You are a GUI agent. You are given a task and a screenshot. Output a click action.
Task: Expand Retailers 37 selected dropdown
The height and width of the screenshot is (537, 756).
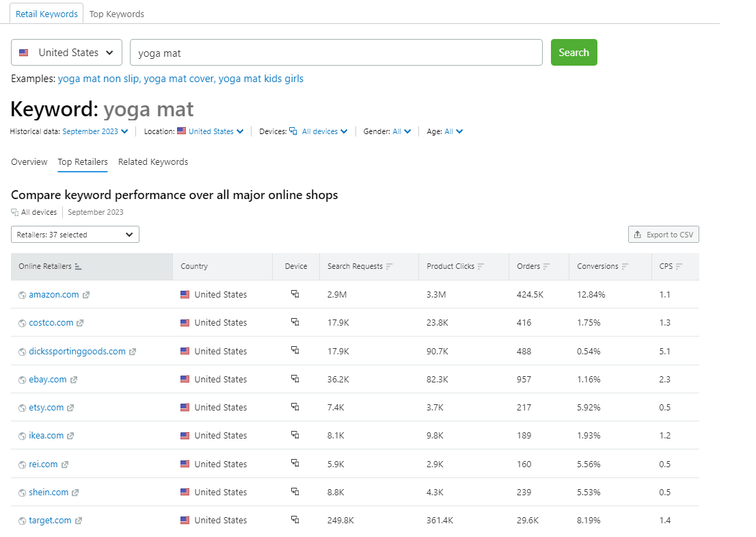[75, 235]
